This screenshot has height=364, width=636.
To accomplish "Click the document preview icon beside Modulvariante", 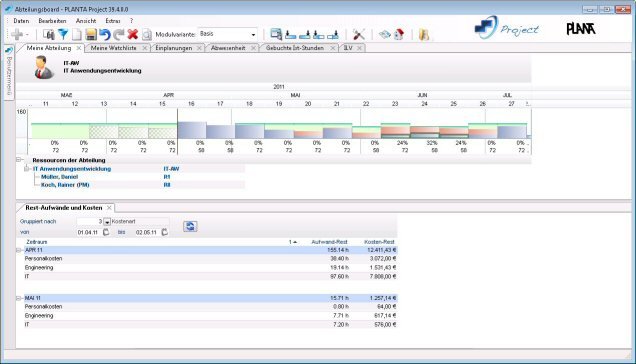I will [146, 34].
